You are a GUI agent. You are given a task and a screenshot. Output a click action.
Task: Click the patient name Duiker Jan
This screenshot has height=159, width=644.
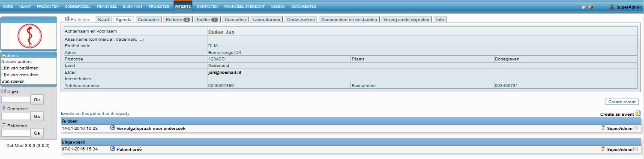(221, 32)
